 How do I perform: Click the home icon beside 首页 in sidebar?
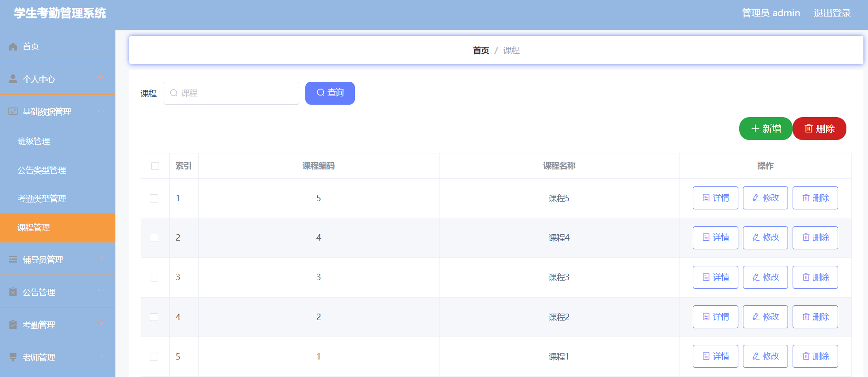tap(13, 46)
